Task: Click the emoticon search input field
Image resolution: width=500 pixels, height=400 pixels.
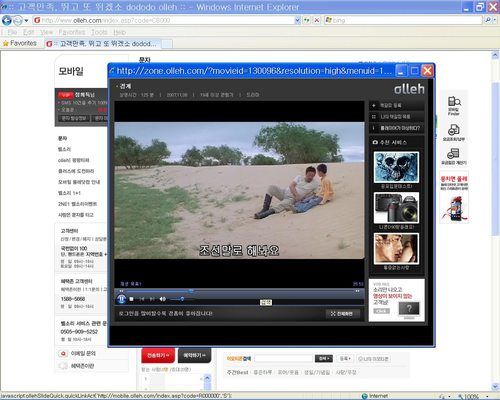Action: (x=283, y=359)
